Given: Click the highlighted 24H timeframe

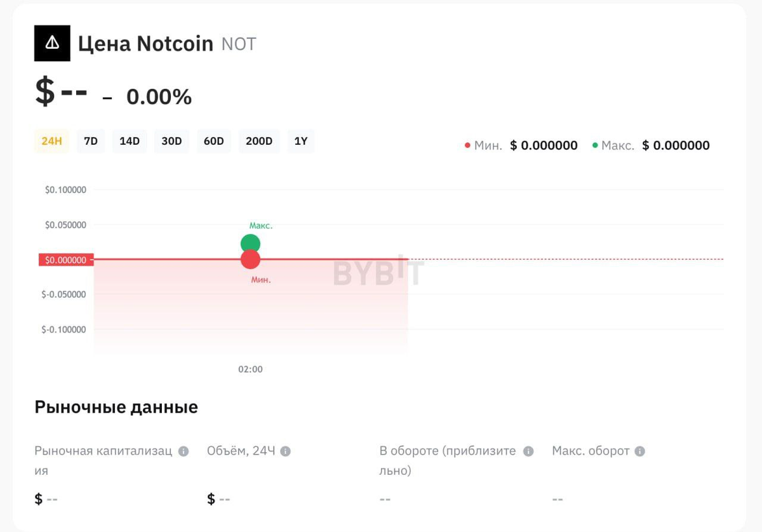Looking at the screenshot, I should pos(51,141).
